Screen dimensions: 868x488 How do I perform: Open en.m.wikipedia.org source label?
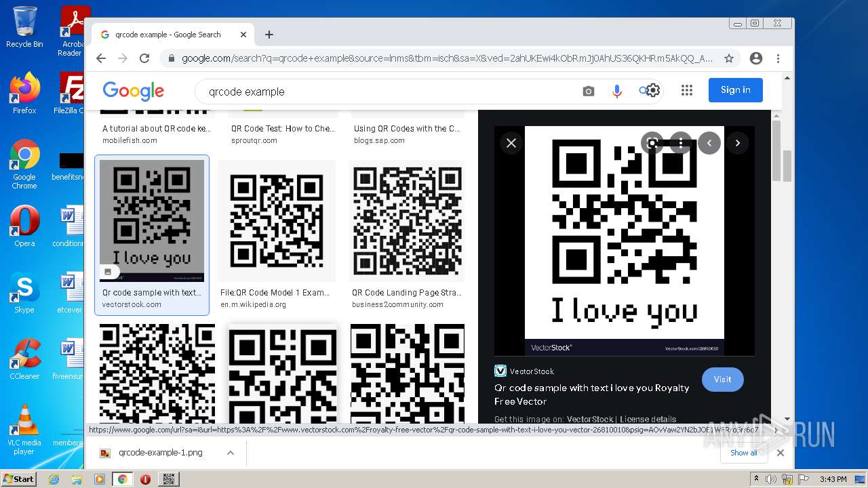253,304
